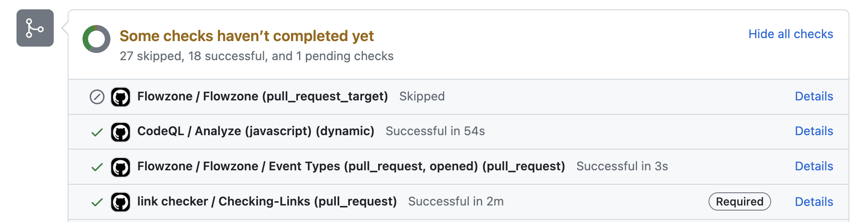Click the GitHub avatar on the CodeQL row
Screen dimensions: 868x222
(121, 132)
